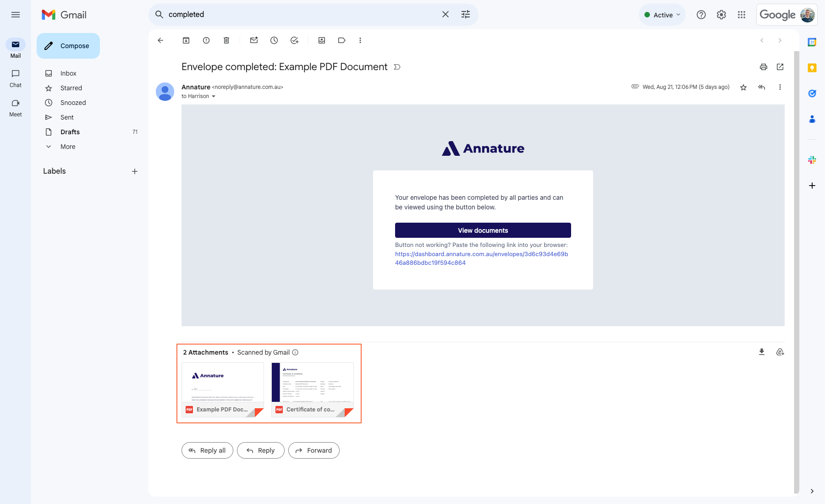This screenshot has height=504, width=825.
Task: Click the Compose button
Action: pyautogui.click(x=68, y=46)
